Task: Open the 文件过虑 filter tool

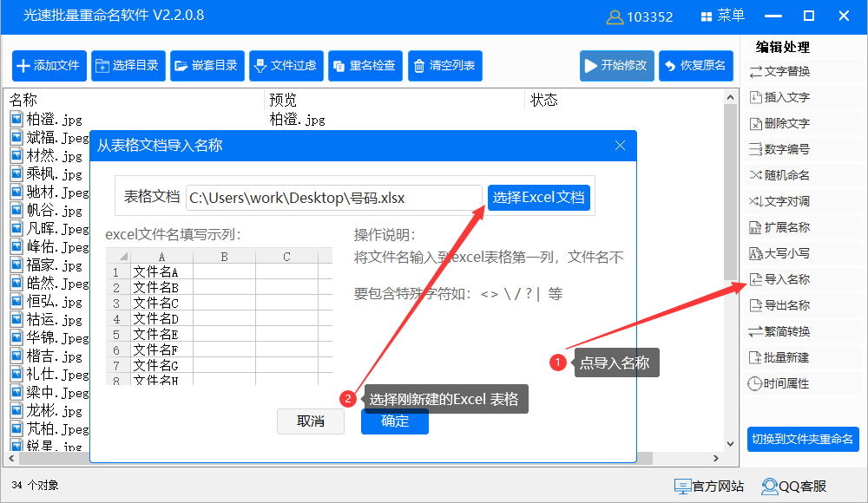Action: [286, 66]
